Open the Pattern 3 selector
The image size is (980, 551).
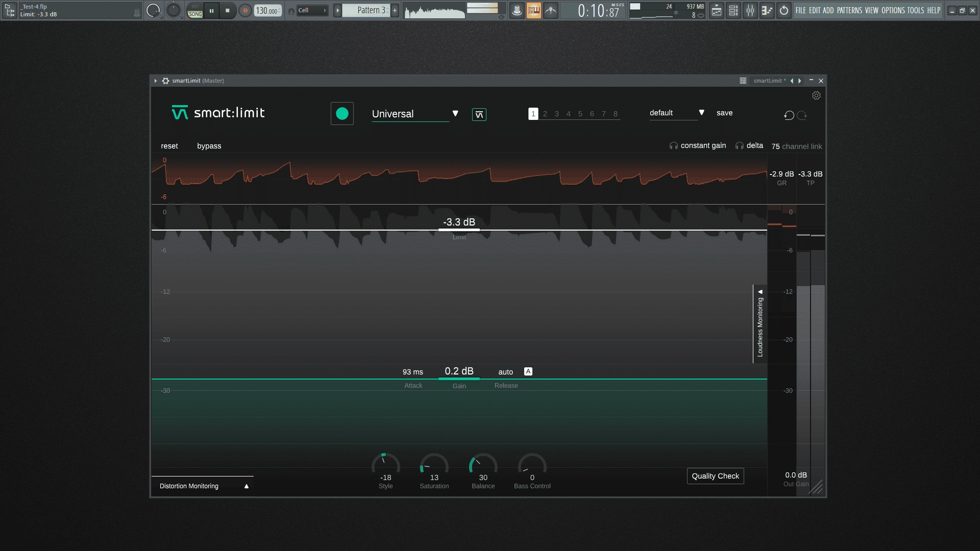tap(366, 10)
